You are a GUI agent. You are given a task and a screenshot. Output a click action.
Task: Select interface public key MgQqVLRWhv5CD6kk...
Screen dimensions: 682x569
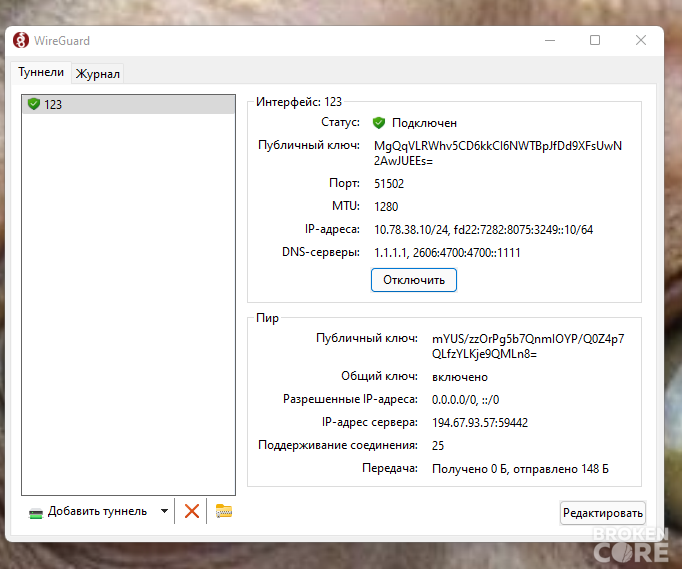498,153
